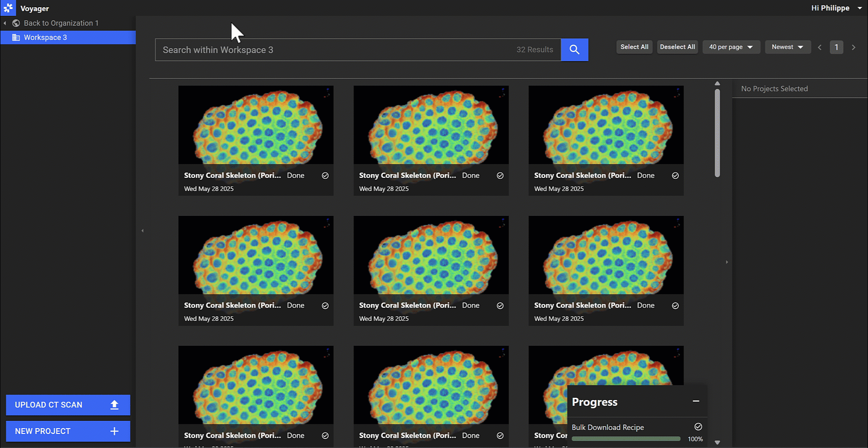Viewport: 868px width, 448px height.
Task: Minimize the Progress panel
Action: (696, 401)
